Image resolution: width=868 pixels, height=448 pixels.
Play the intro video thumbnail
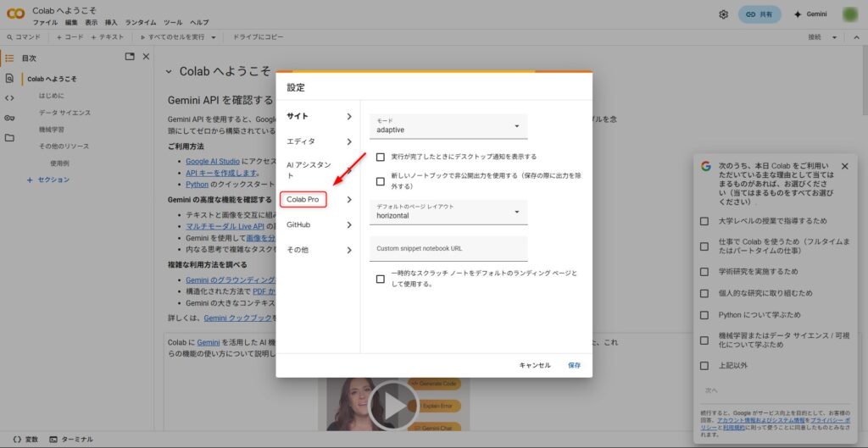393,406
